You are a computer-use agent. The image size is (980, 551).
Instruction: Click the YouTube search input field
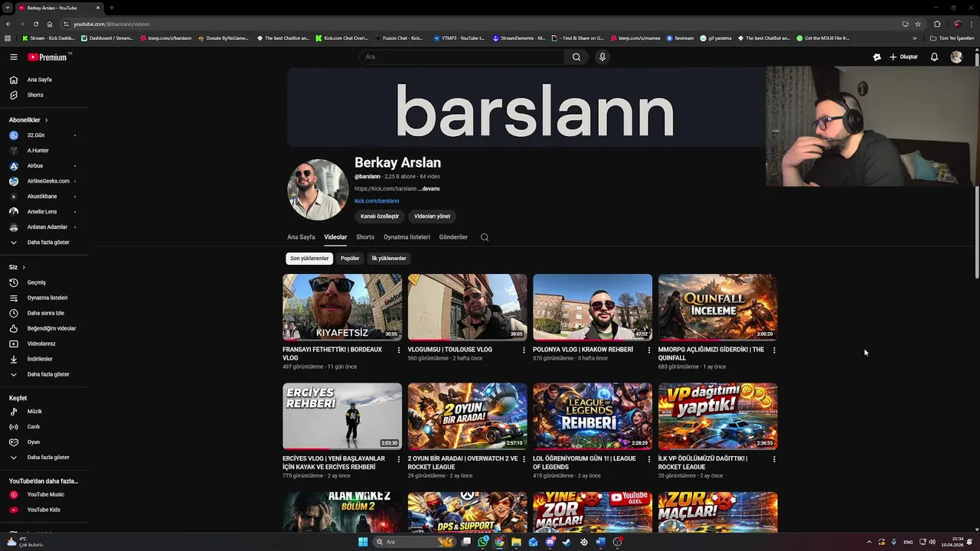pyautogui.click(x=462, y=57)
